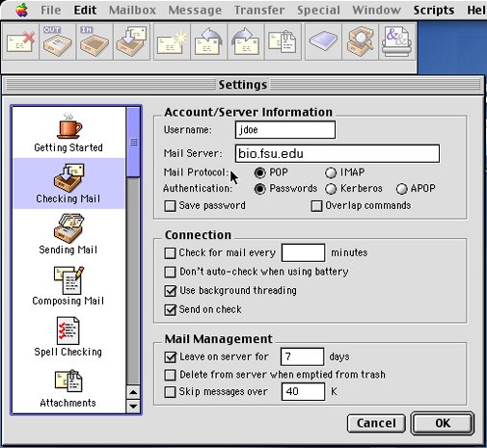Click the New Message toolbar icon
Viewport: 487px width, 448px height.
(x=172, y=41)
